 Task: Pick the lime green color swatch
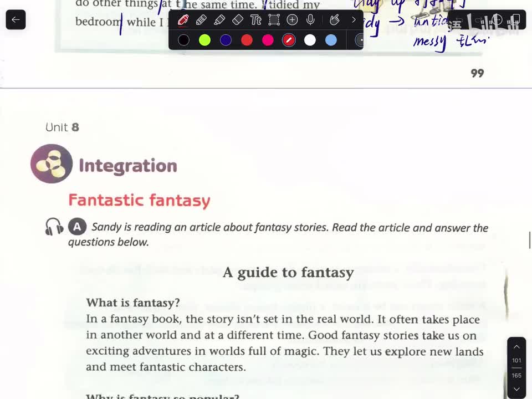pos(204,40)
